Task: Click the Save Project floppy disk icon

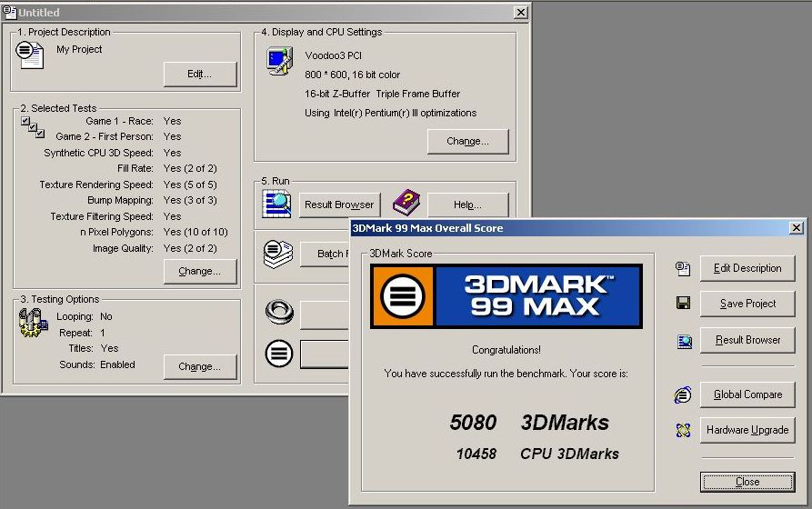Action: click(x=684, y=303)
